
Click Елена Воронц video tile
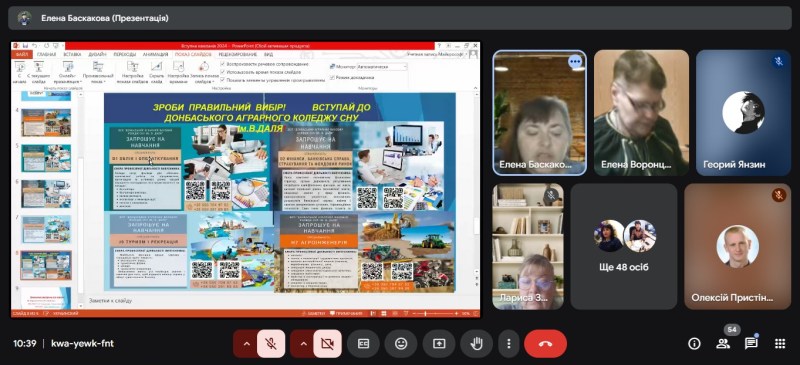(641, 113)
